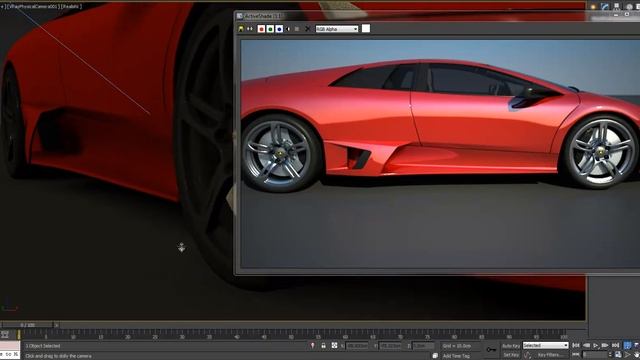640x360 pixels.
Task: Toggle the green channel in ActiveShade window
Action: point(270,29)
